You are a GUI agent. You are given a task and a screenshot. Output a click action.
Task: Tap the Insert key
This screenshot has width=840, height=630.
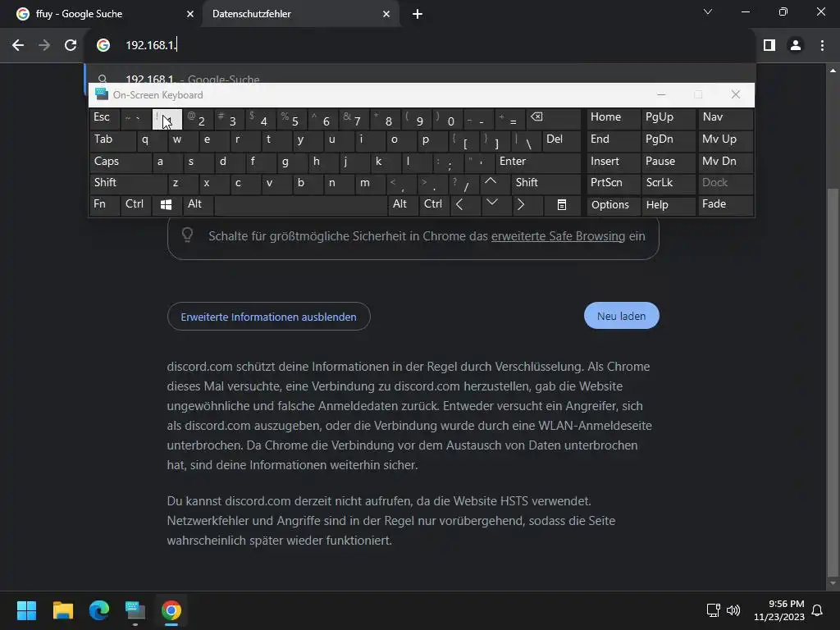(614, 162)
